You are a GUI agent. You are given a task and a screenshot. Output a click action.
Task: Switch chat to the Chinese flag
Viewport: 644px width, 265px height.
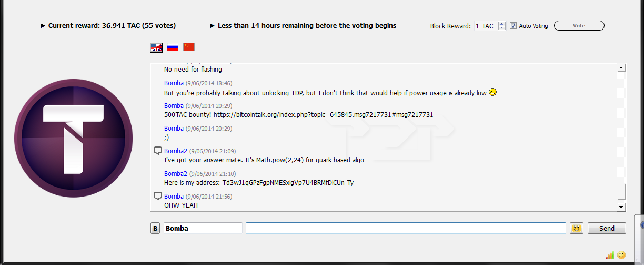pyautogui.click(x=189, y=47)
